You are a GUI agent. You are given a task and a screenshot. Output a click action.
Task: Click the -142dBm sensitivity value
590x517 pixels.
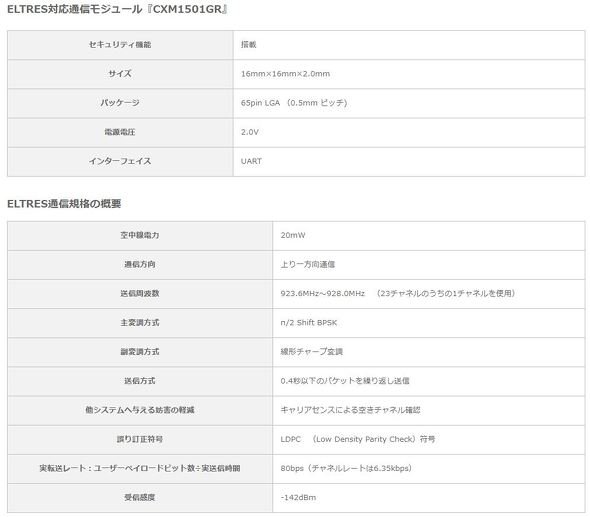pyautogui.click(x=298, y=497)
